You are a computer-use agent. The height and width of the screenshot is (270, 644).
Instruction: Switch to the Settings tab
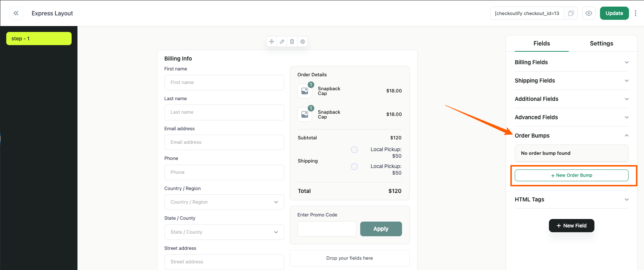click(x=601, y=43)
